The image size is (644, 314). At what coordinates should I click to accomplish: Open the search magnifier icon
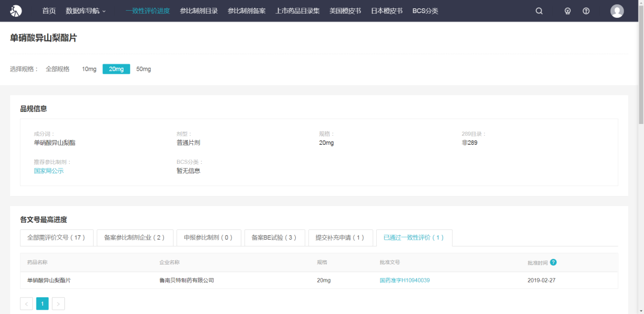tap(539, 11)
